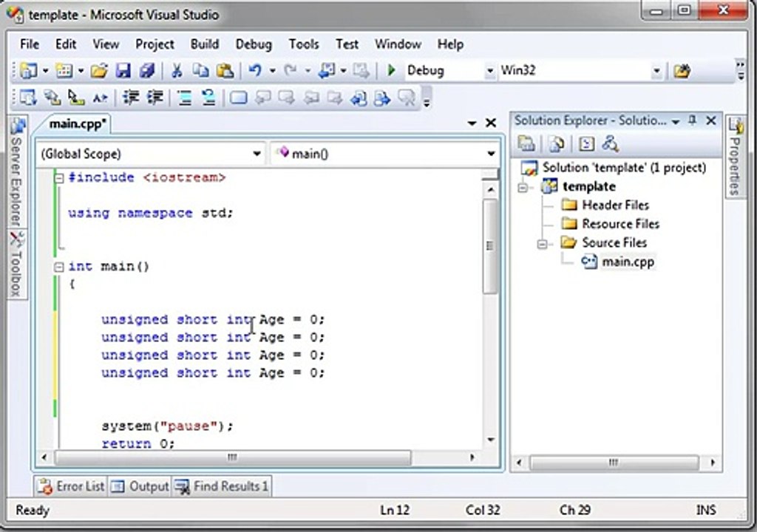Pin the Solution Explorer panel

pos(692,120)
